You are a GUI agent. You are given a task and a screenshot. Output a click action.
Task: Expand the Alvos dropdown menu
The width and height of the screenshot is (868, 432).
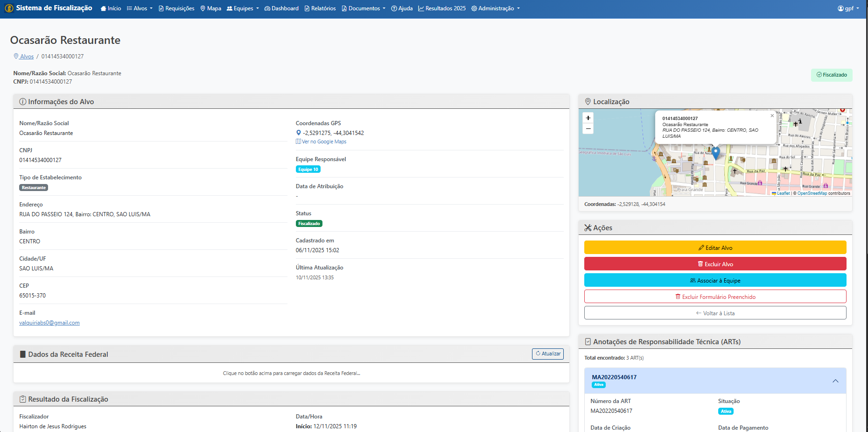pyautogui.click(x=140, y=8)
